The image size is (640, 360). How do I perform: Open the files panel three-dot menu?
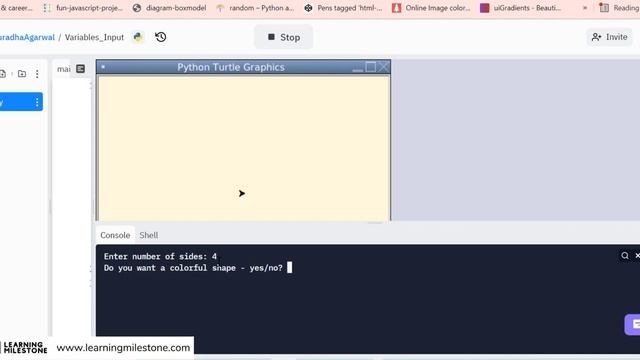37,74
